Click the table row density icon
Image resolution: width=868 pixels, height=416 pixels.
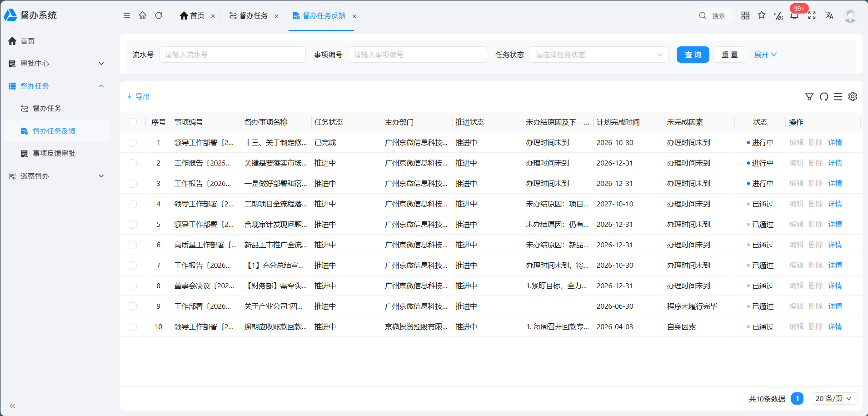pyautogui.click(x=838, y=96)
